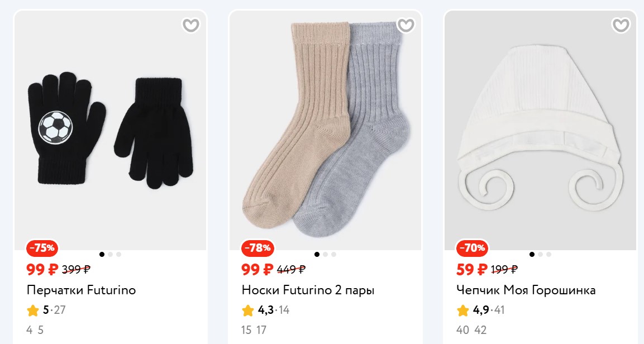644x344 pixels.
Task: Open the Перчатки Futurino product title link
Action: tap(81, 290)
